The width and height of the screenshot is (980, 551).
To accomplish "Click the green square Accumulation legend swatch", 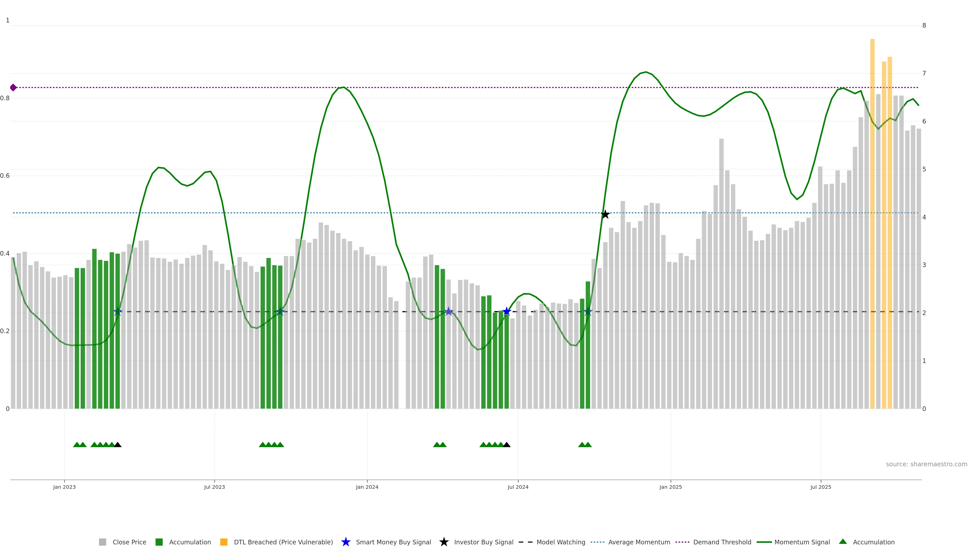I will point(159,542).
